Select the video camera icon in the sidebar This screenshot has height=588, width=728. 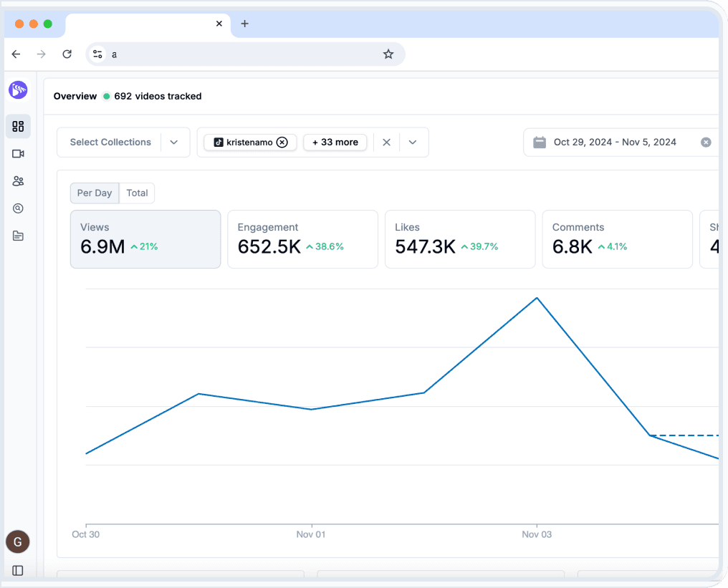coord(18,153)
